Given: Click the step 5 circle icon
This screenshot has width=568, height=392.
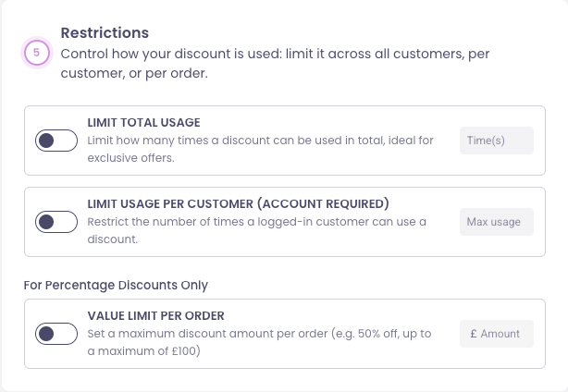Looking at the screenshot, I should (x=36, y=54).
